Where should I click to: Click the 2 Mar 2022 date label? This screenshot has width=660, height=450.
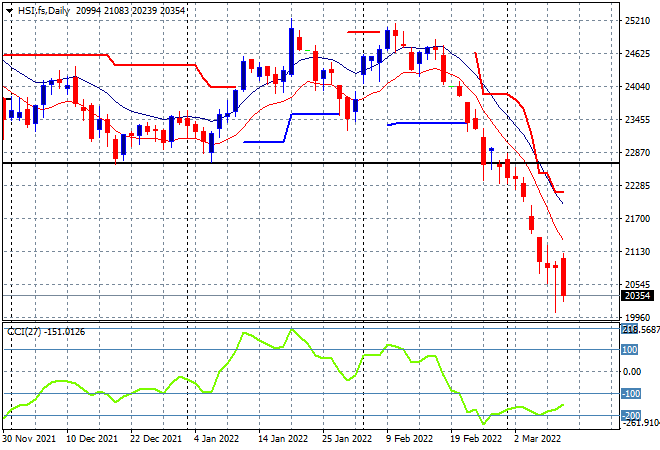pyautogui.click(x=538, y=439)
